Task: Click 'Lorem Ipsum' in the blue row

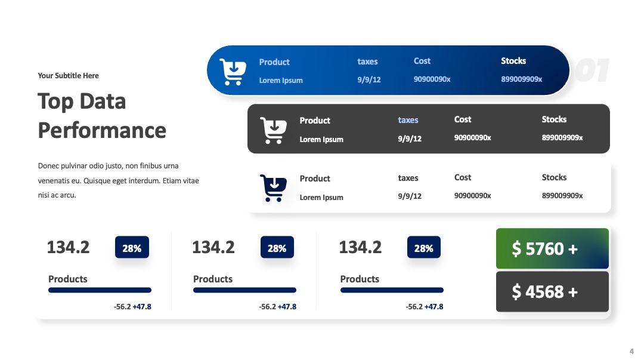Action: [281, 81]
